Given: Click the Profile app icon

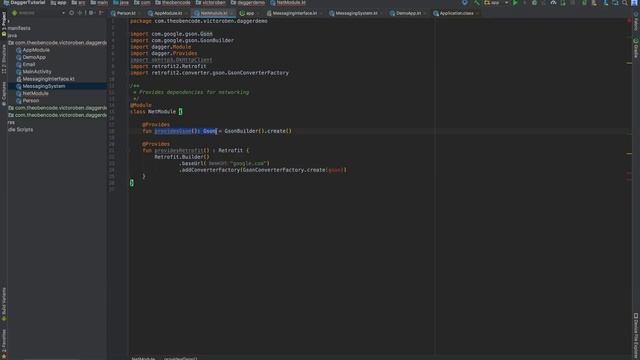Looking at the screenshot, I should [x=553, y=3].
